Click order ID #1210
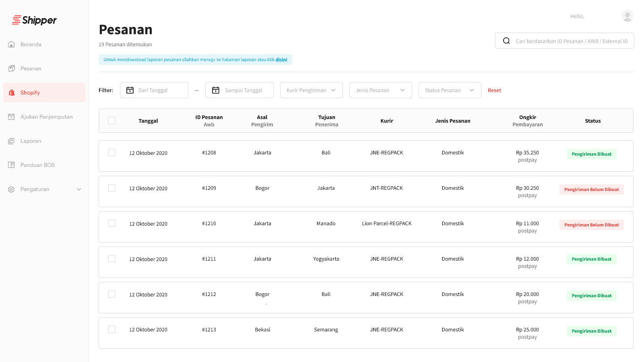 point(209,224)
